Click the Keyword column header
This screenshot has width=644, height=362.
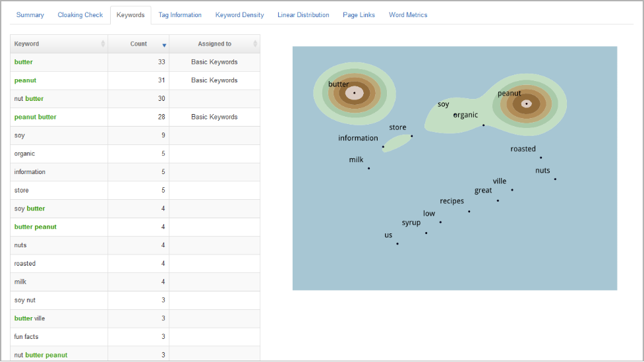tap(59, 44)
